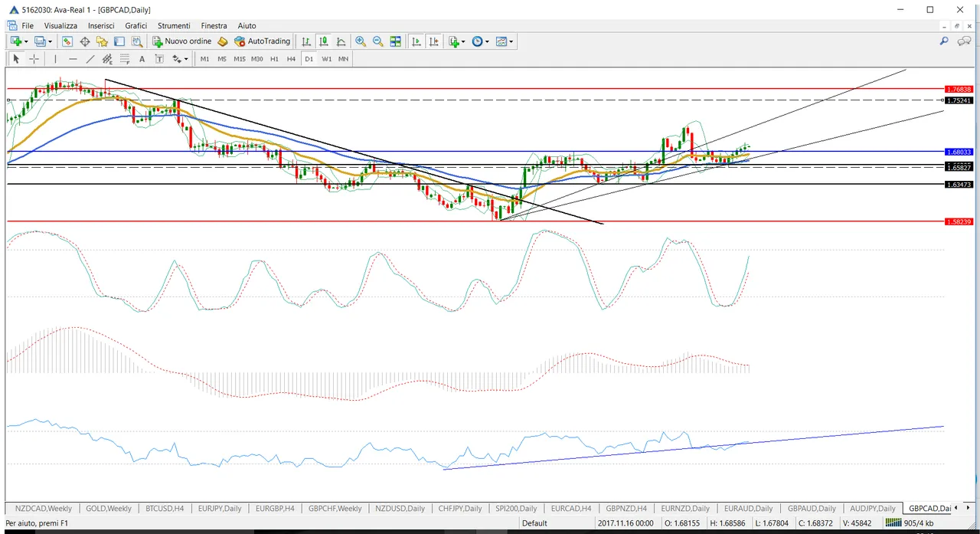Switch to W1 timeframe

[327, 59]
